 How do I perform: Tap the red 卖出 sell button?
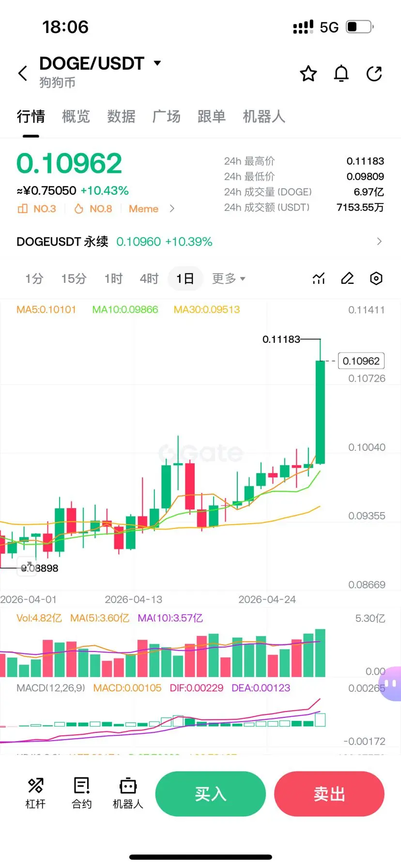coord(329,793)
